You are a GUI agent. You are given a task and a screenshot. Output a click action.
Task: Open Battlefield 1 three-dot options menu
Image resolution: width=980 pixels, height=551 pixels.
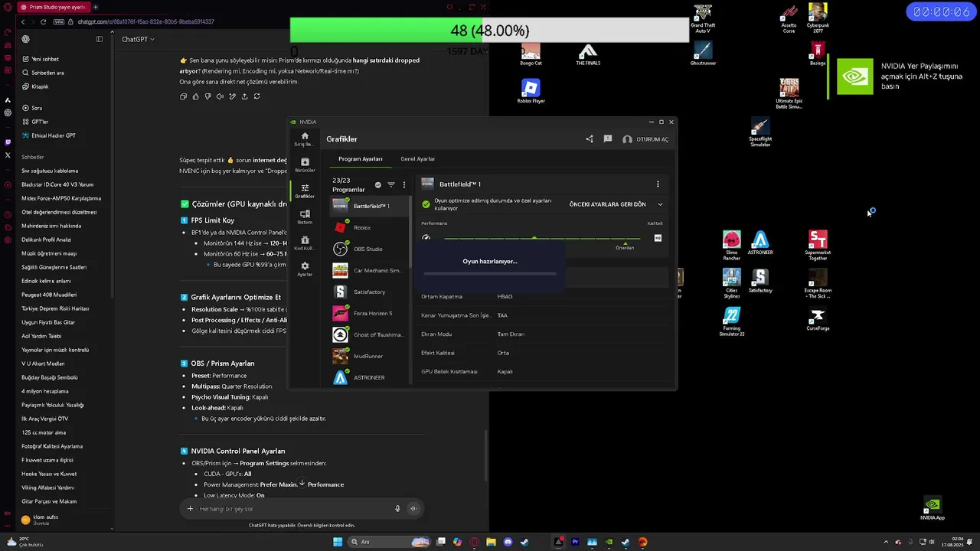pyautogui.click(x=658, y=184)
